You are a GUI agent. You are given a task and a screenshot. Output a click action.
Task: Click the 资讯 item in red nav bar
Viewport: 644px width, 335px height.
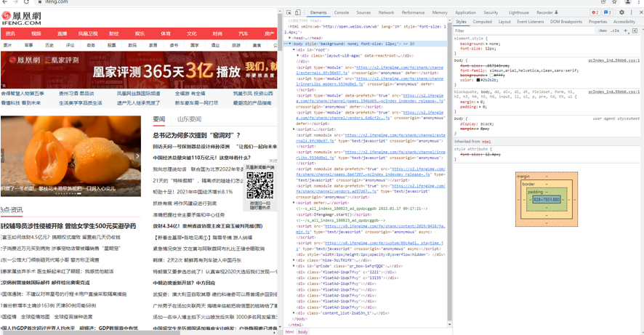10,33
